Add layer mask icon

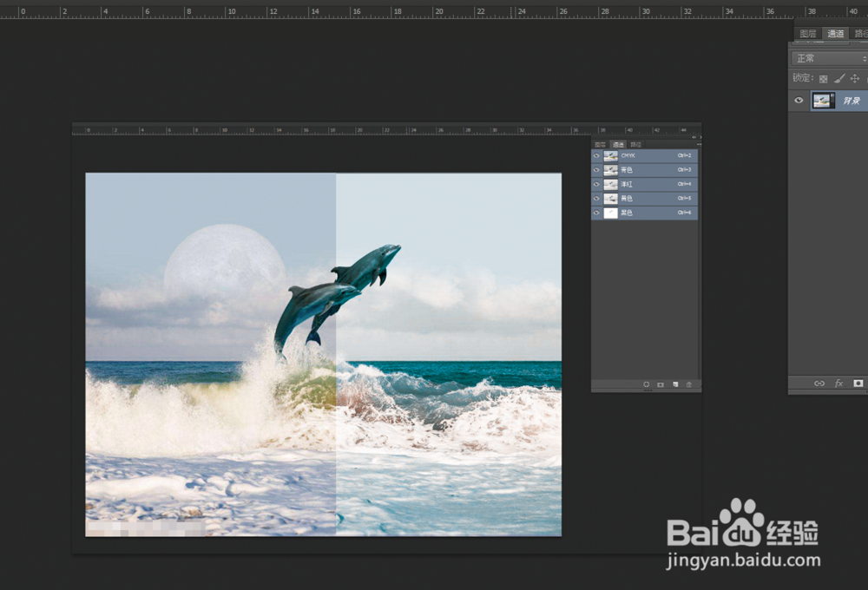tap(858, 383)
